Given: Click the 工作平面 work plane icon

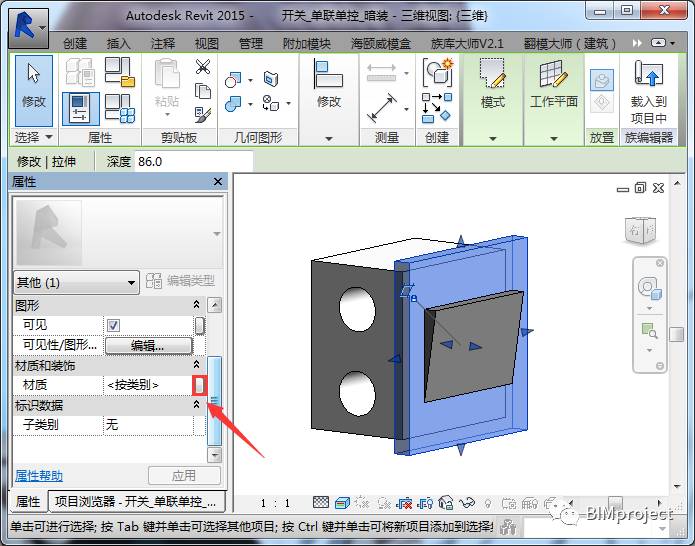Looking at the screenshot, I should pyautogui.click(x=553, y=74).
